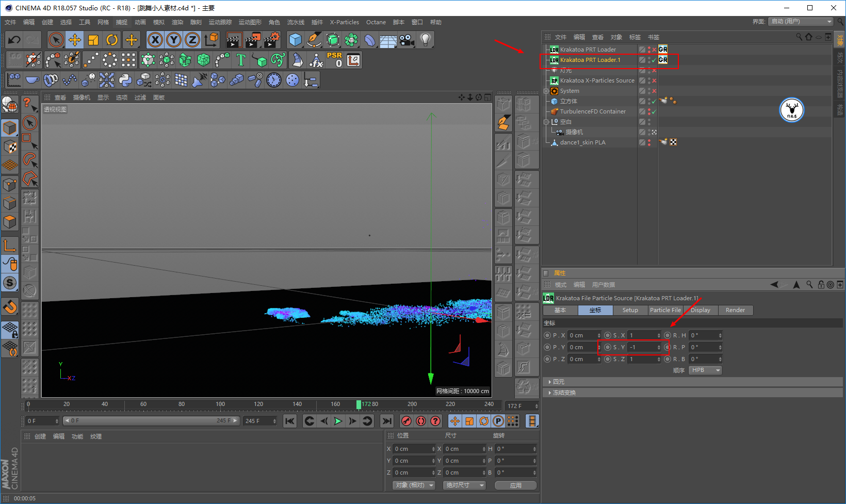
Task: Switch to the Render tab
Action: tap(736, 310)
